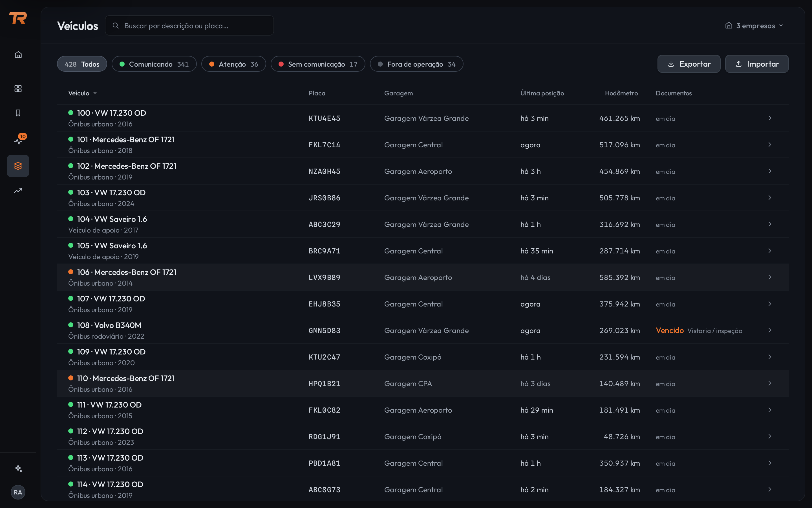This screenshot has width=812, height=508.
Task: Click odometer value "350.937 km"
Action: point(620,463)
